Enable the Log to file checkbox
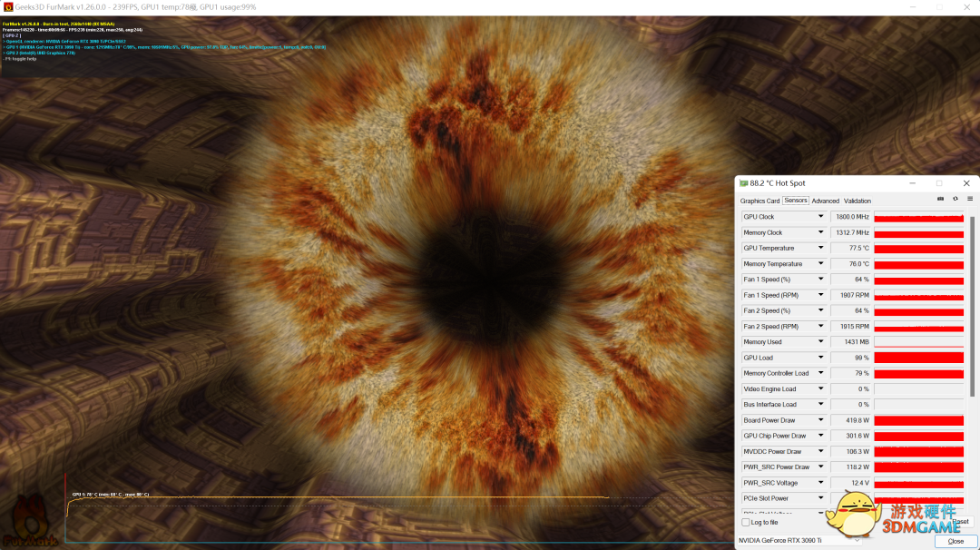 pos(746,523)
